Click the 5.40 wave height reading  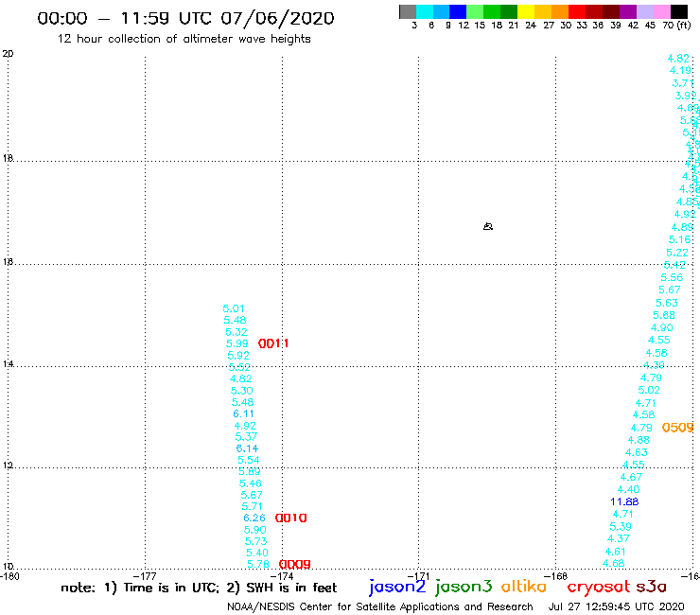click(257, 553)
